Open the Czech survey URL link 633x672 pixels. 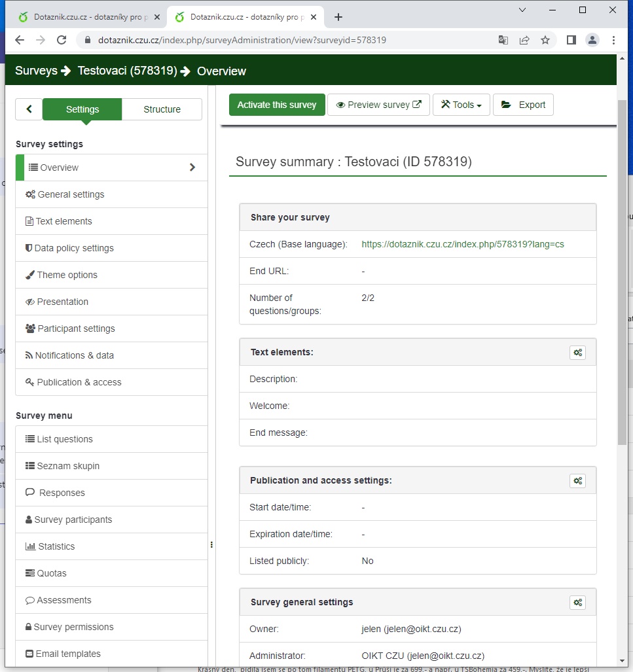point(463,244)
